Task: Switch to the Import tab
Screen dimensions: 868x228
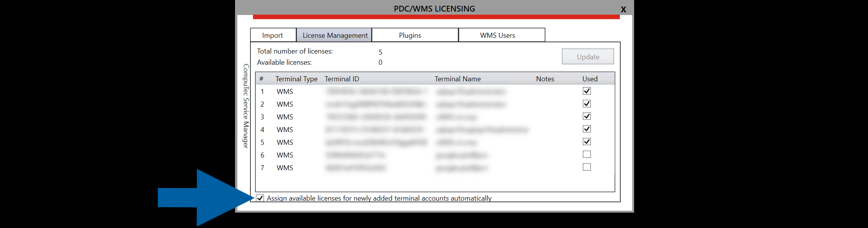Action: 273,35
